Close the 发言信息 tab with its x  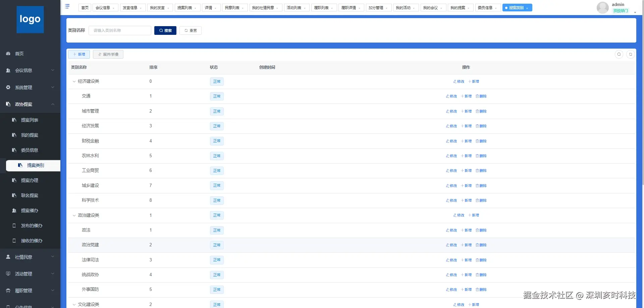(x=141, y=8)
